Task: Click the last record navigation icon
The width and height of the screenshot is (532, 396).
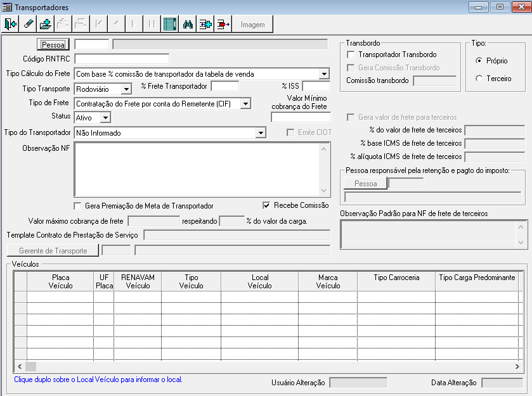Action: 152,24
